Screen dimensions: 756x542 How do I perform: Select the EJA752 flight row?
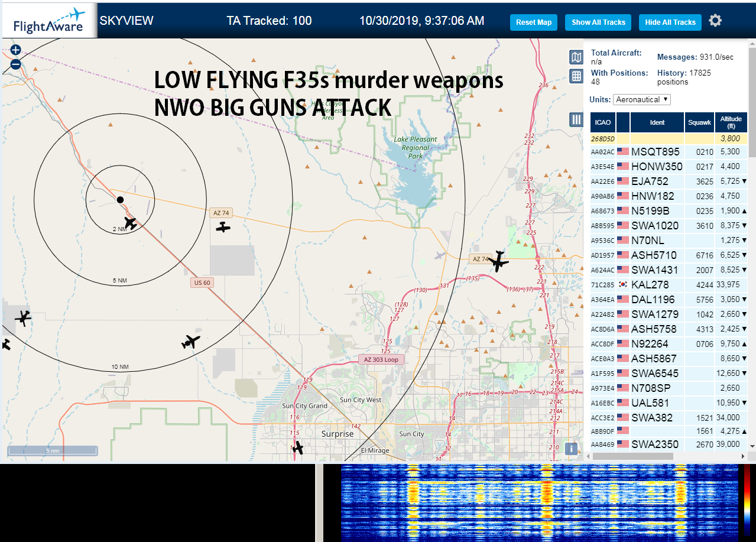(x=669, y=181)
